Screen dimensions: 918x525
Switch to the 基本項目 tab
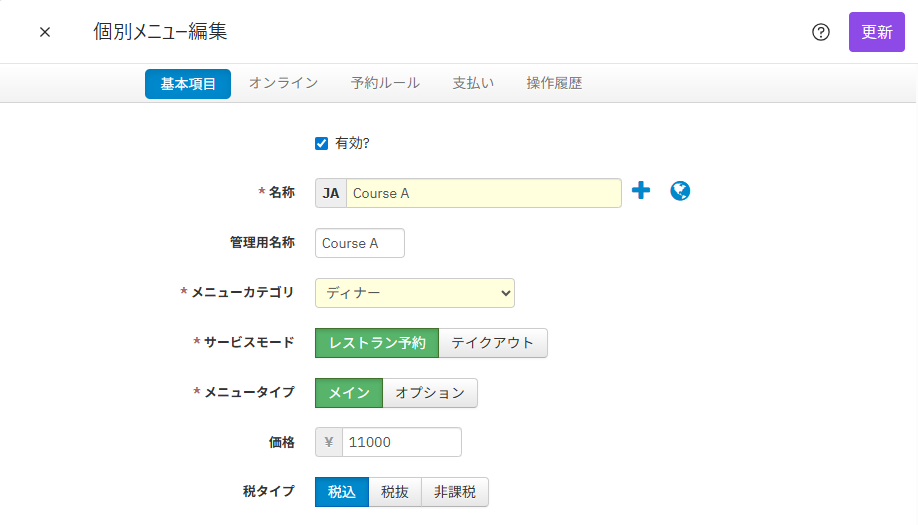tap(188, 84)
